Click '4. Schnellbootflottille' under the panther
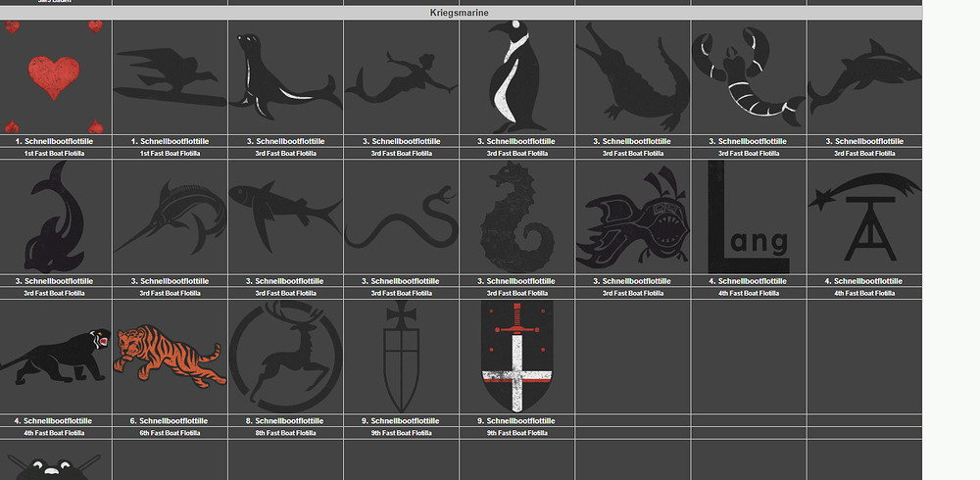This screenshot has height=480, width=980. pos(54,421)
